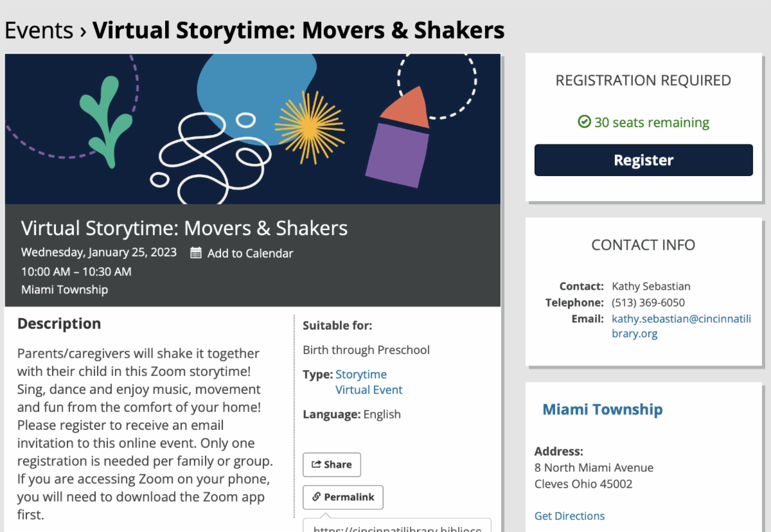
Task: Click the Description heading
Action: pyautogui.click(x=59, y=324)
